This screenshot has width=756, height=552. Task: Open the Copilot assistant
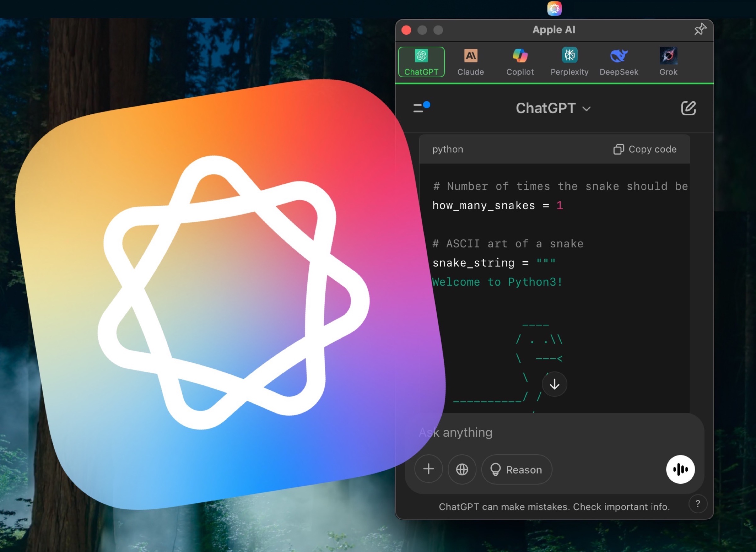[519, 61]
